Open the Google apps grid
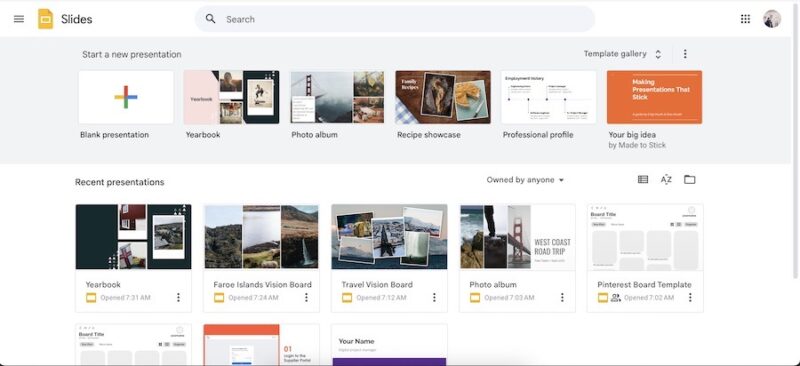 [x=745, y=19]
